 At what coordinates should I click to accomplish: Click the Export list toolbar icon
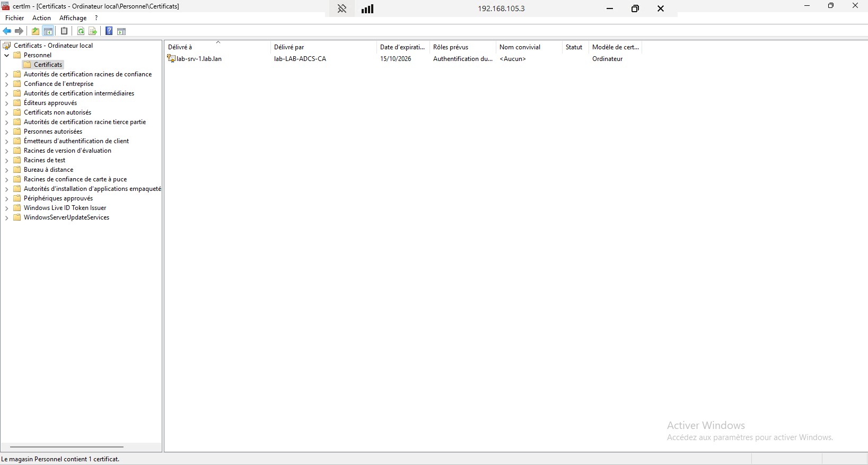[93, 31]
